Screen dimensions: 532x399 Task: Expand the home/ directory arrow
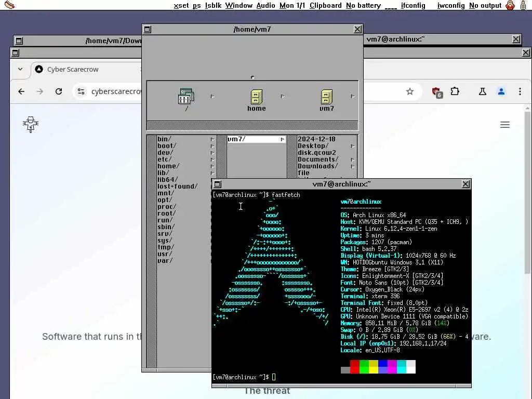pyautogui.click(x=212, y=166)
